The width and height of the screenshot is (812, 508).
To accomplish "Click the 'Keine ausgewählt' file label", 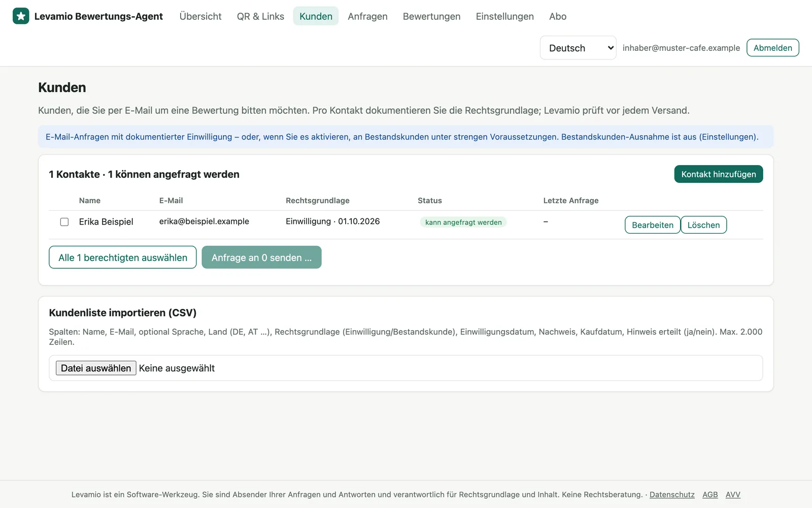I will point(177,368).
